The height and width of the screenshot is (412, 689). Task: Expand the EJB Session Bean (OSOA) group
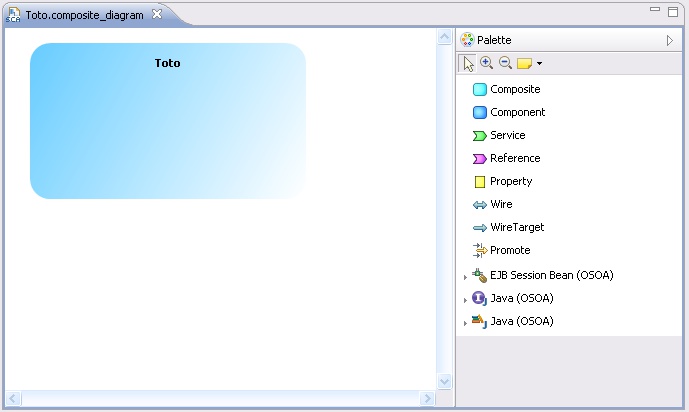point(465,276)
